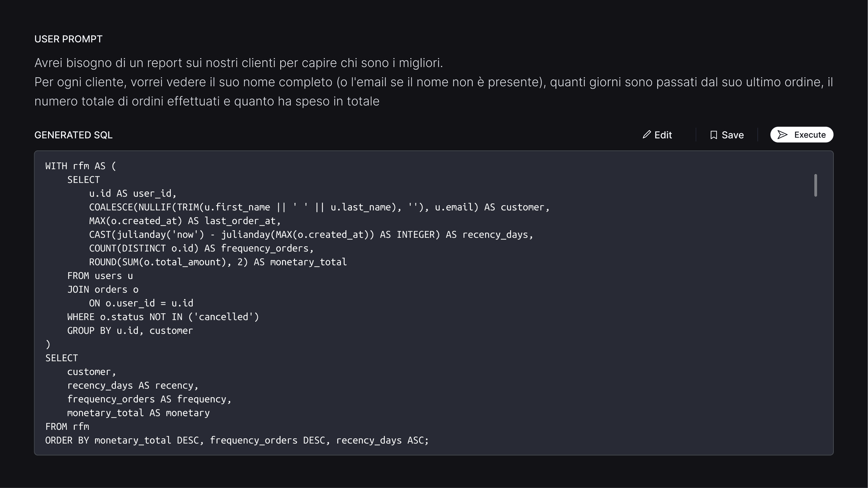Click the Save bookmark to store this query
This screenshot has height=488, width=868.
[x=713, y=135]
